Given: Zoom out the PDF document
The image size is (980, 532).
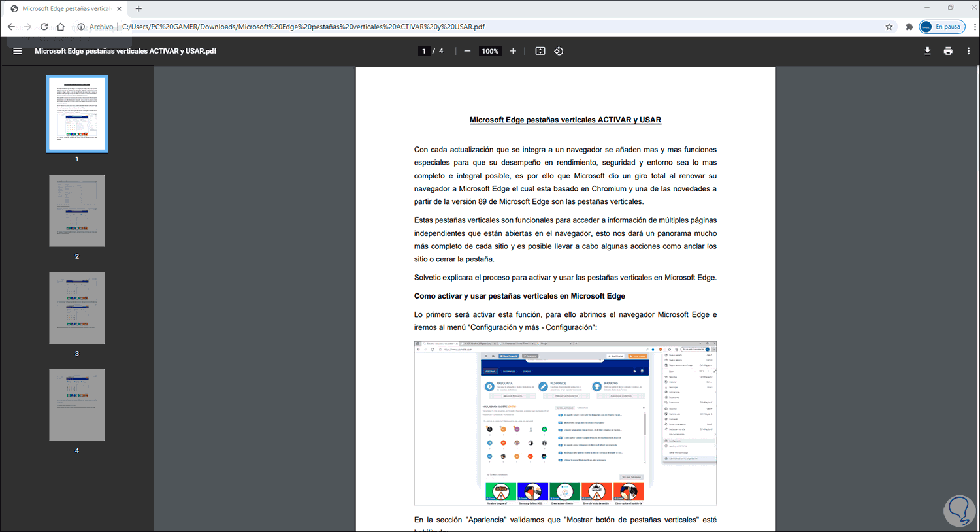Looking at the screenshot, I should 467,51.
